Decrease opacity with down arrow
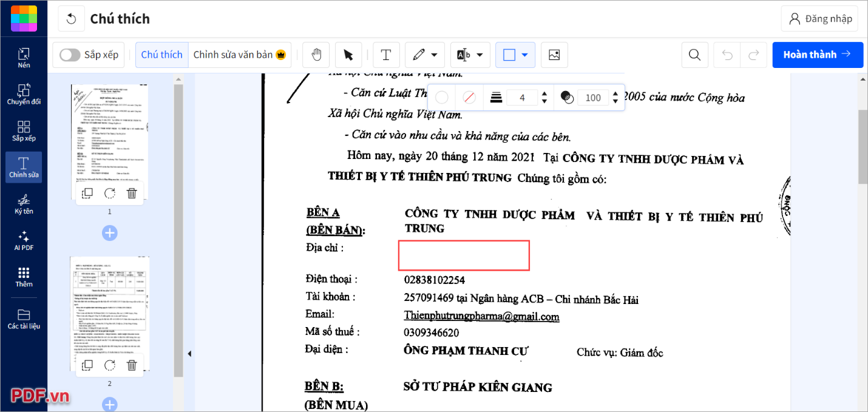The width and height of the screenshot is (868, 412). 615,101
